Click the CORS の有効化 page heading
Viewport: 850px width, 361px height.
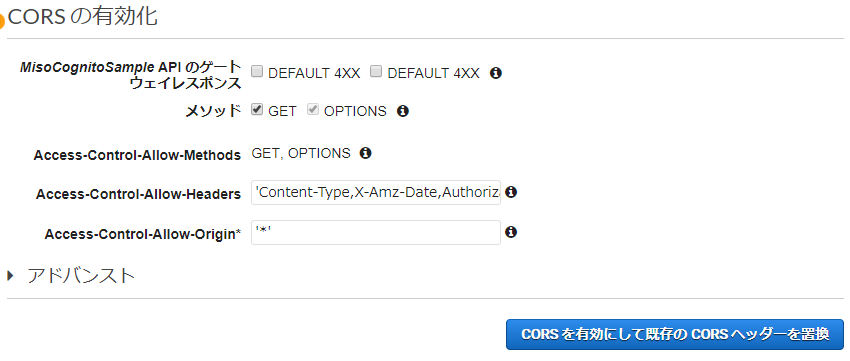[x=83, y=17]
